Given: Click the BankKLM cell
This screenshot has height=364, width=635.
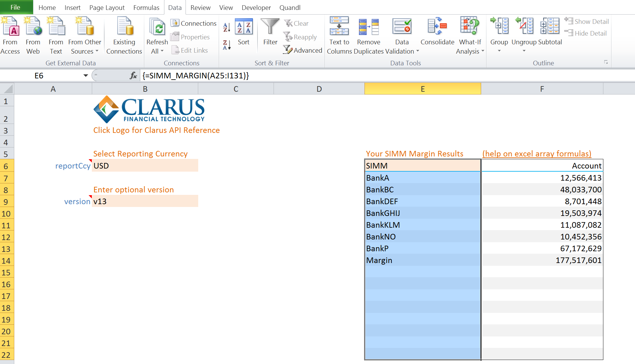Looking at the screenshot, I should point(423,225).
